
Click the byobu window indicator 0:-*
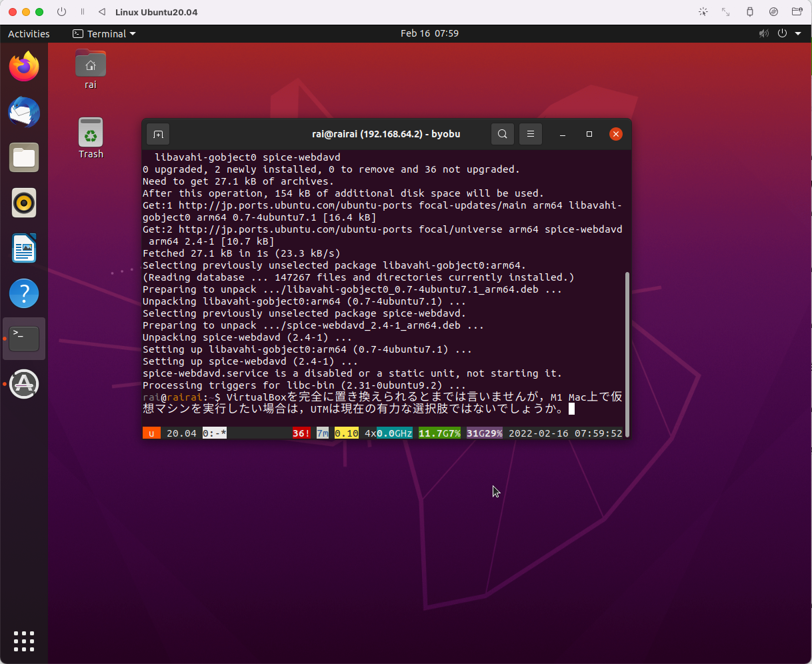tap(215, 433)
